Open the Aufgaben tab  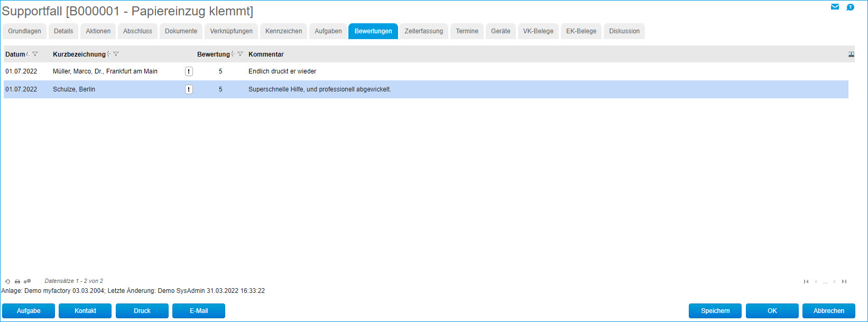click(328, 31)
